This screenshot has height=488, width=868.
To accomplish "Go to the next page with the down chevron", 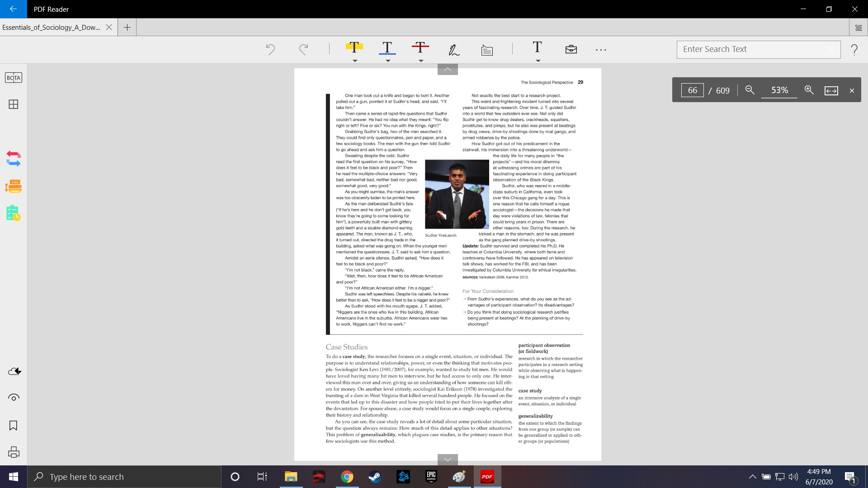I will pyautogui.click(x=448, y=459).
